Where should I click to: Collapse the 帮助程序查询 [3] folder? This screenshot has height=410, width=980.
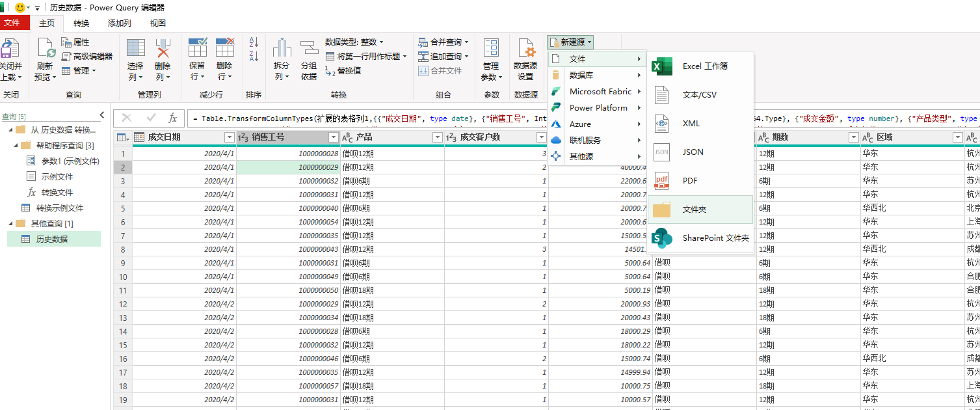point(16,145)
